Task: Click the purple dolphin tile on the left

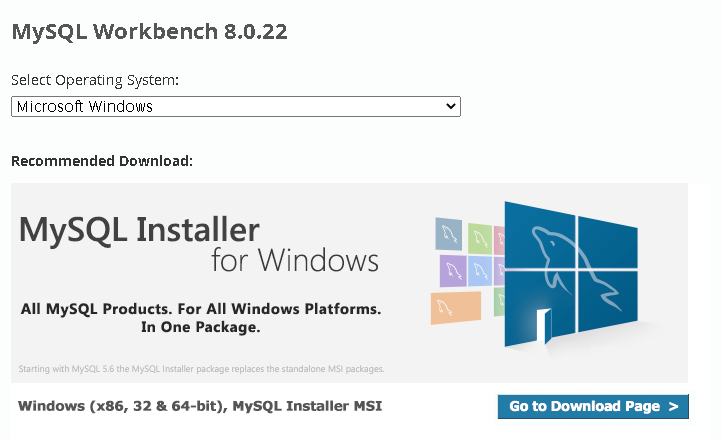Action: [x=453, y=270]
